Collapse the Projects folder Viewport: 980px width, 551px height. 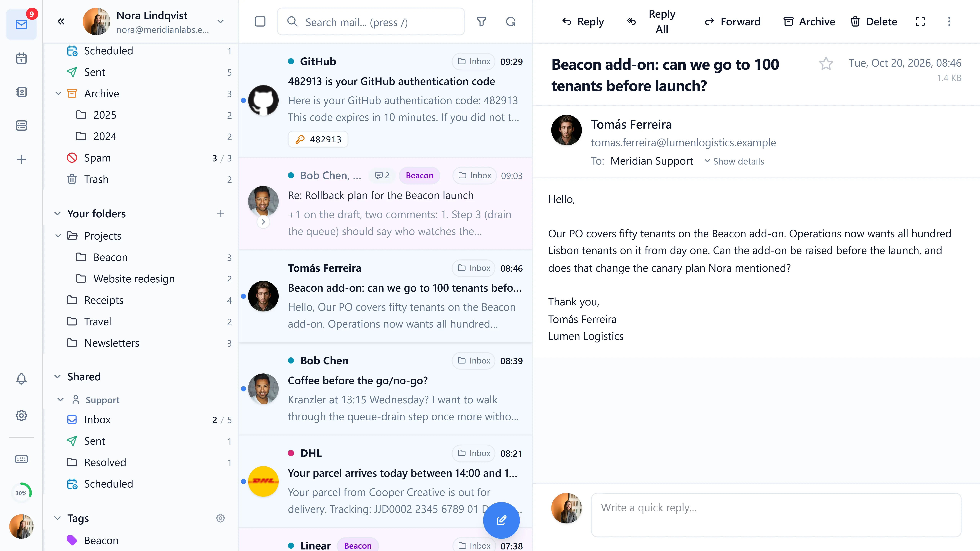[x=58, y=235]
